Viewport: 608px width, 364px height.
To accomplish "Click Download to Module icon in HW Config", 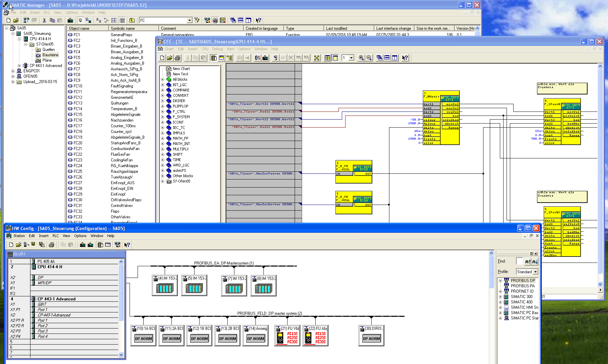I will (83, 245).
